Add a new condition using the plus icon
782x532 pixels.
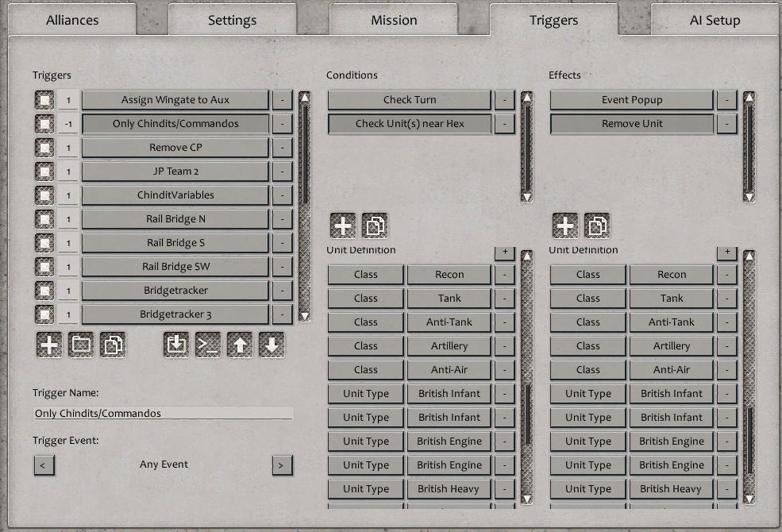click(x=343, y=226)
